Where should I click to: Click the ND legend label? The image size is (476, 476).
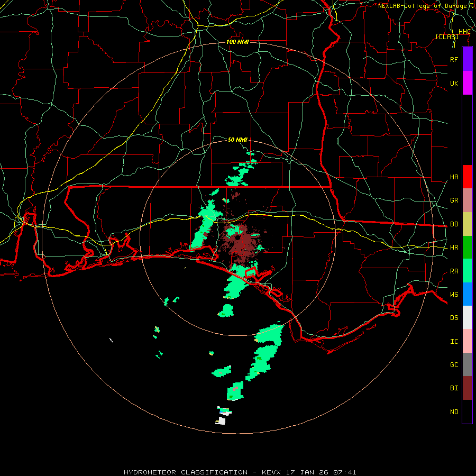(x=454, y=412)
